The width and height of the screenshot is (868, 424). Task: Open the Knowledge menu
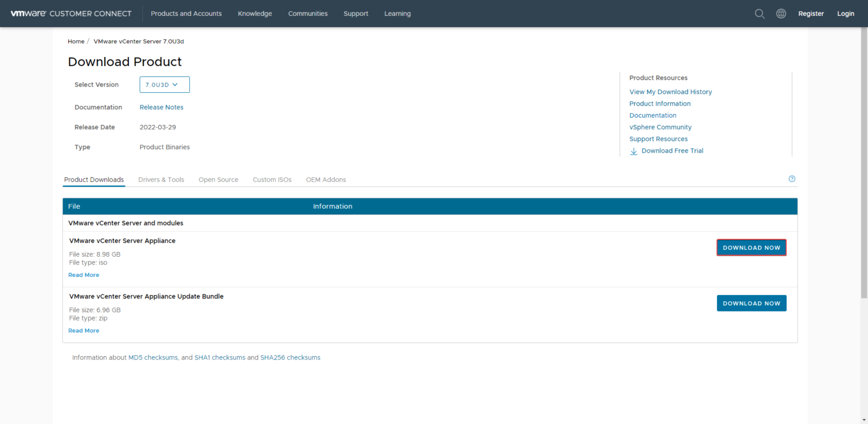click(255, 13)
